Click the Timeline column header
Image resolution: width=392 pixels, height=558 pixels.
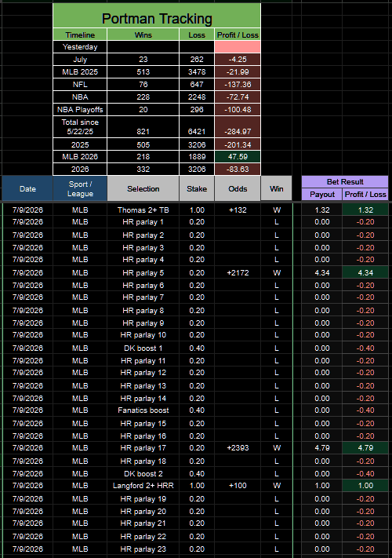[80, 35]
